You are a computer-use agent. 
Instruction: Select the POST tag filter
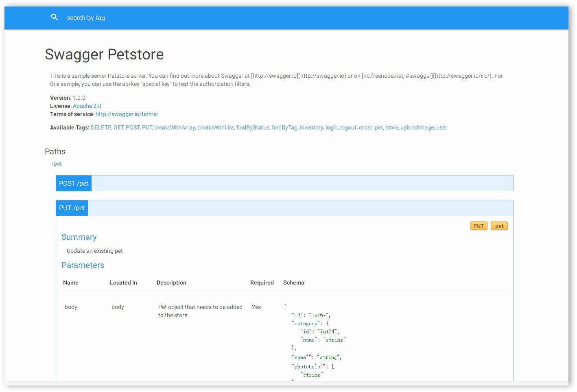133,127
